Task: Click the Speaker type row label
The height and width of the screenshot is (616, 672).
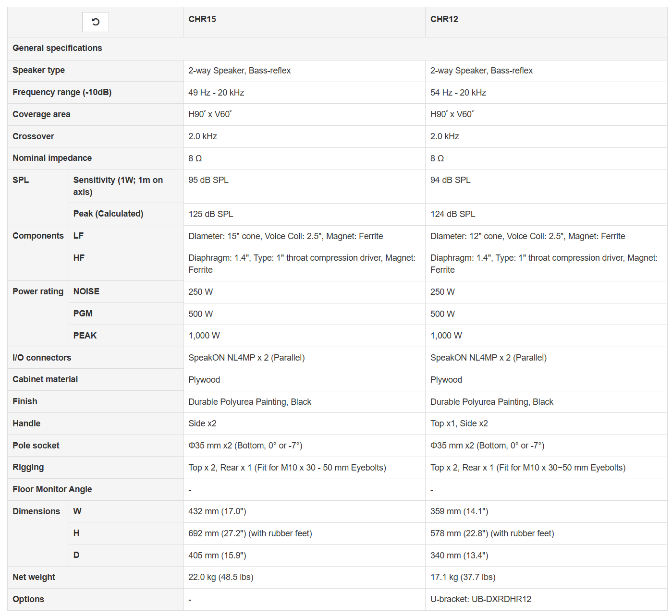Action: [38, 70]
